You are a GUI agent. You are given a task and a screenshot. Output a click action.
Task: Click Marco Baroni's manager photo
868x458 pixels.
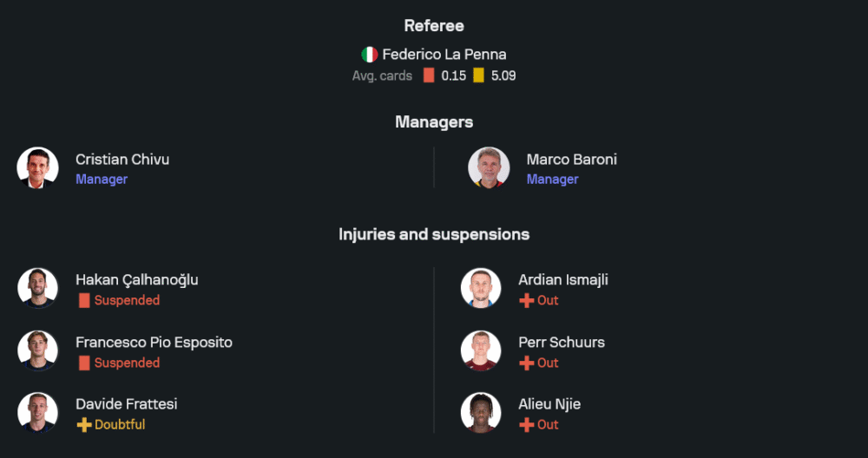pyautogui.click(x=489, y=168)
